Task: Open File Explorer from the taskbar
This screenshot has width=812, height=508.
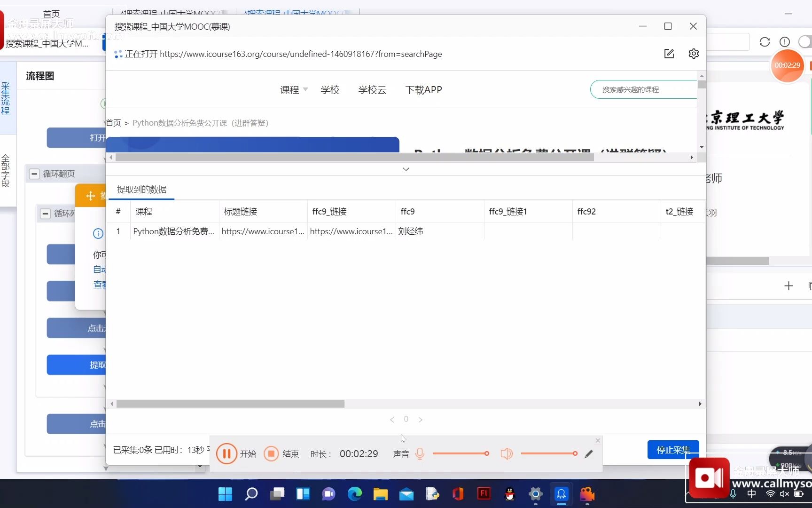Action: [x=381, y=494]
